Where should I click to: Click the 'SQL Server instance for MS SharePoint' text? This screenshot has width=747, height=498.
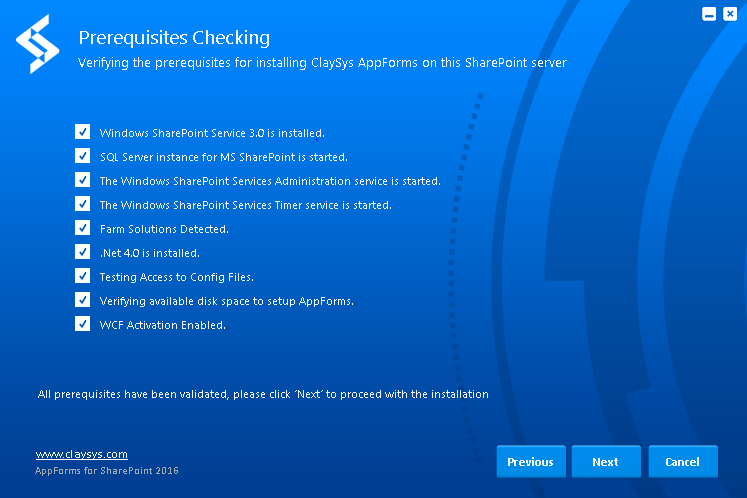coord(198,157)
